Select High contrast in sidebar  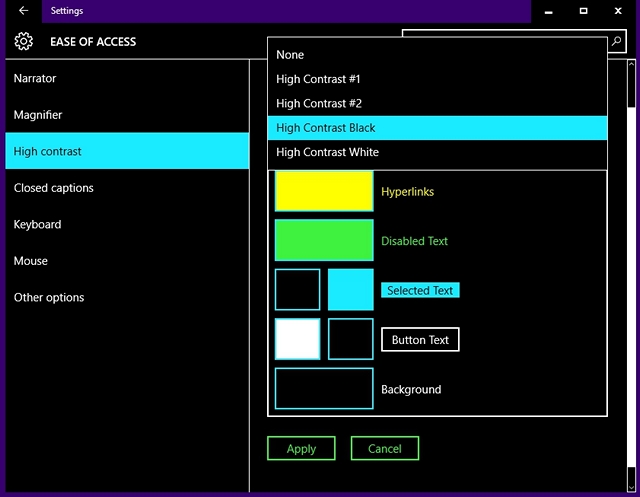[127, 151]
